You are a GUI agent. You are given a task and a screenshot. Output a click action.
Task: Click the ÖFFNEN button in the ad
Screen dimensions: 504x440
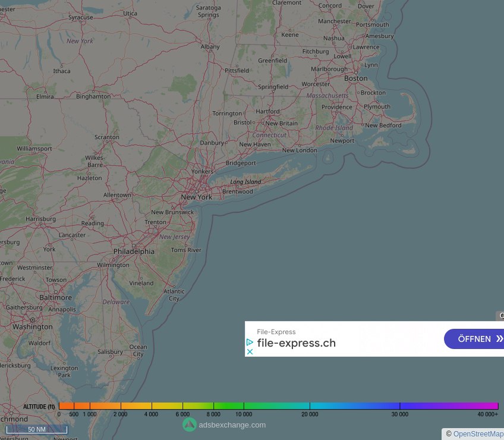pos(474,339)
